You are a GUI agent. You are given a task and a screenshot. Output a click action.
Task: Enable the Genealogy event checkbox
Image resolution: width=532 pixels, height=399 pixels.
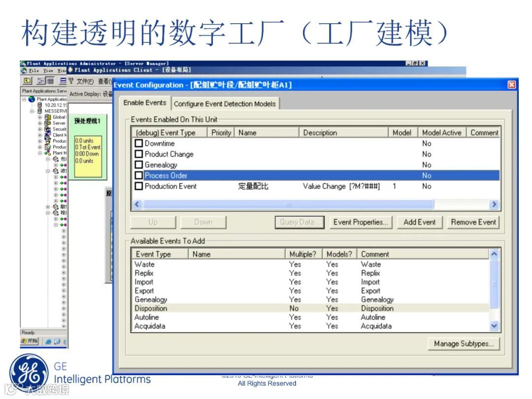pyautogui.click(x=138, y=165)
